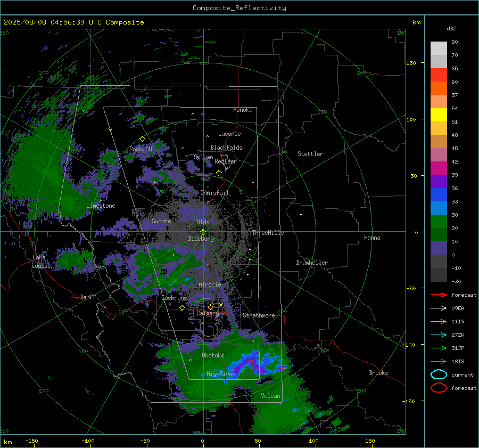This screenshot has width=479, height=448.
Task: Select the orange 60 dBZ color swatch
Action: pyautogui.click(x=439, y=88)
